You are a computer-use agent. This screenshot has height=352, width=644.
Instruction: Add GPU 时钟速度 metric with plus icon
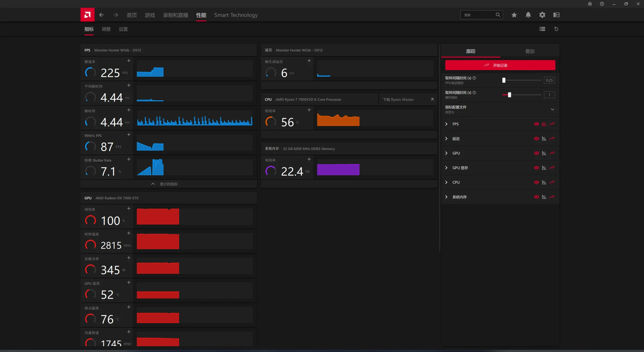click(129, 233)
